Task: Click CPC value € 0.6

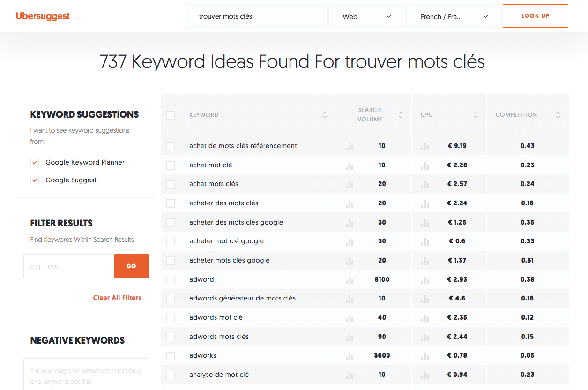Action: [457, 241]
